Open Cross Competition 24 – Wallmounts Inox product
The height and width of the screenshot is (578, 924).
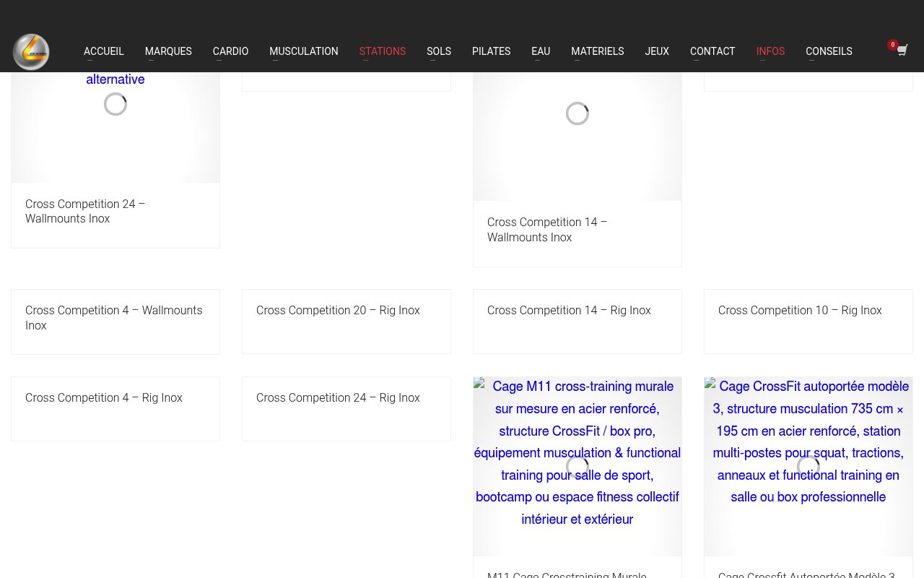pyautogui.click(x=85, y=211)
